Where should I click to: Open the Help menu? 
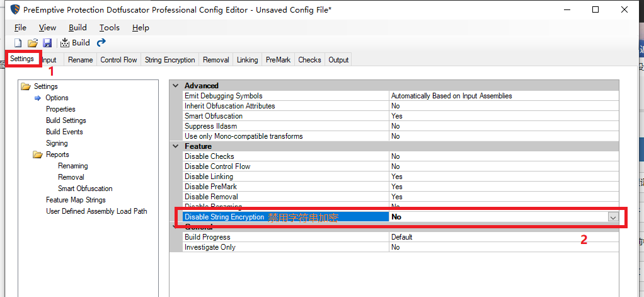point(141,28)
